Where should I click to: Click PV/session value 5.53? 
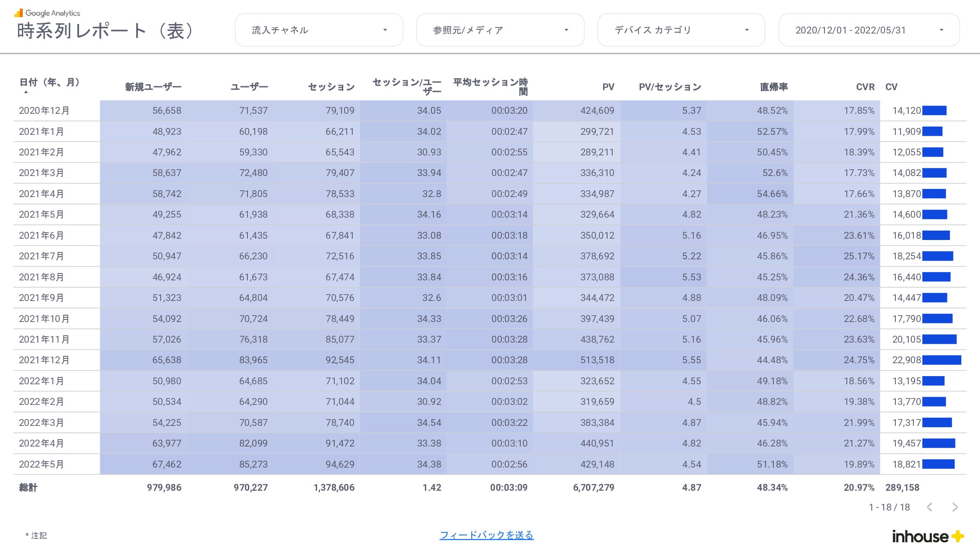[x=692, y=277]
